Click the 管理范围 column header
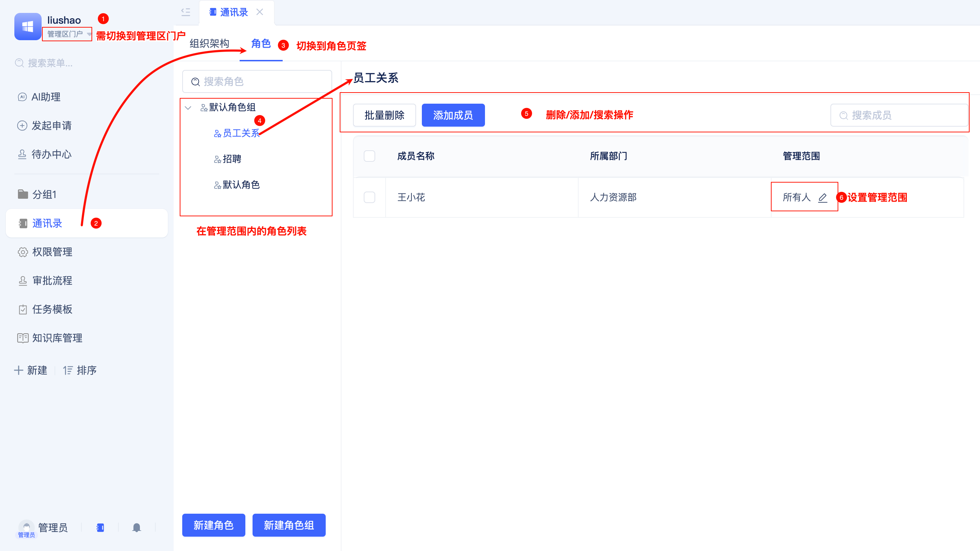This screenshot has height=551, width=980. click(801, 156)
